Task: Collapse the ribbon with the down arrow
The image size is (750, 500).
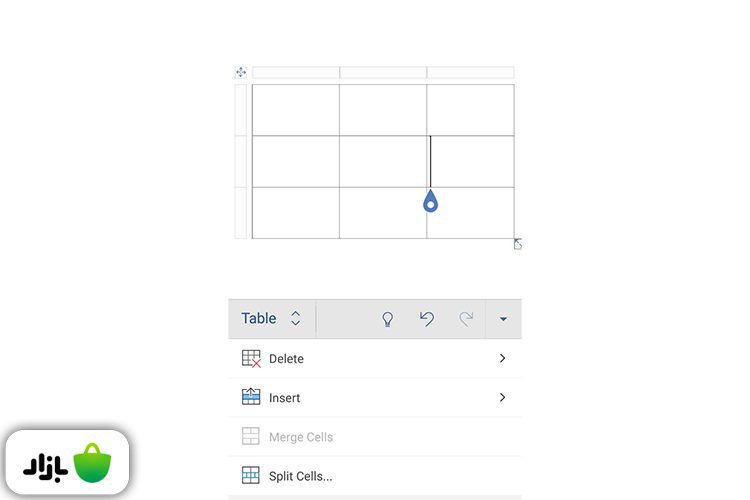Action: coord(503,320)
